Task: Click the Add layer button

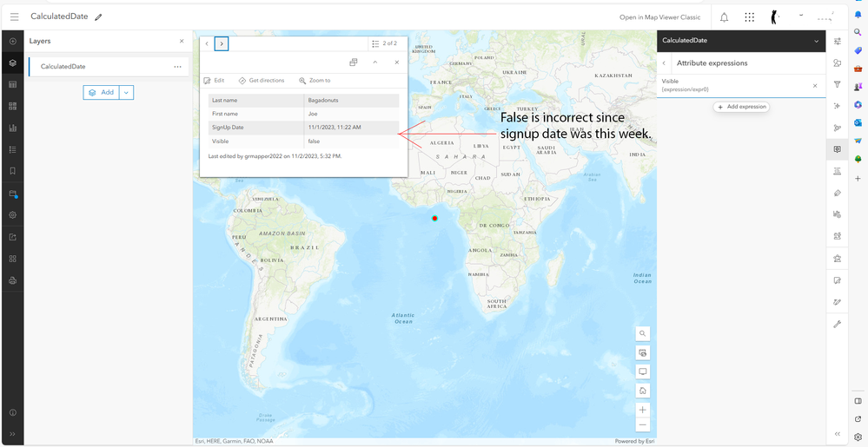Action: click(102, 92)
